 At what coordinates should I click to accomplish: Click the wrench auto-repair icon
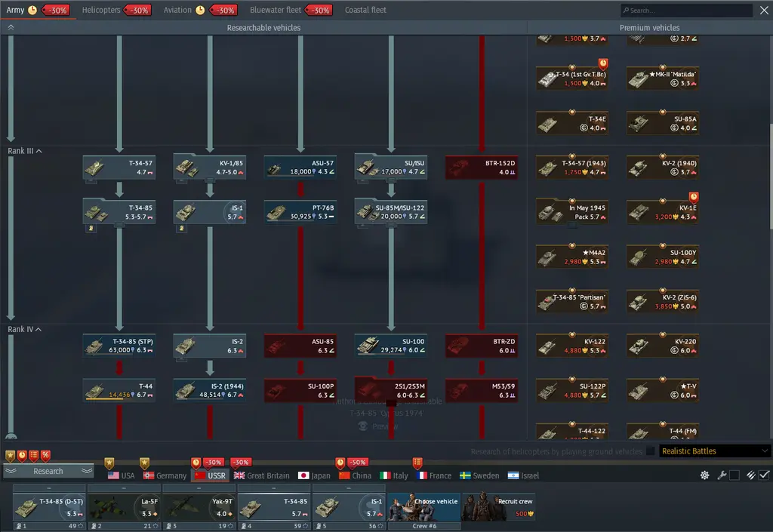[x=722, y=475]
